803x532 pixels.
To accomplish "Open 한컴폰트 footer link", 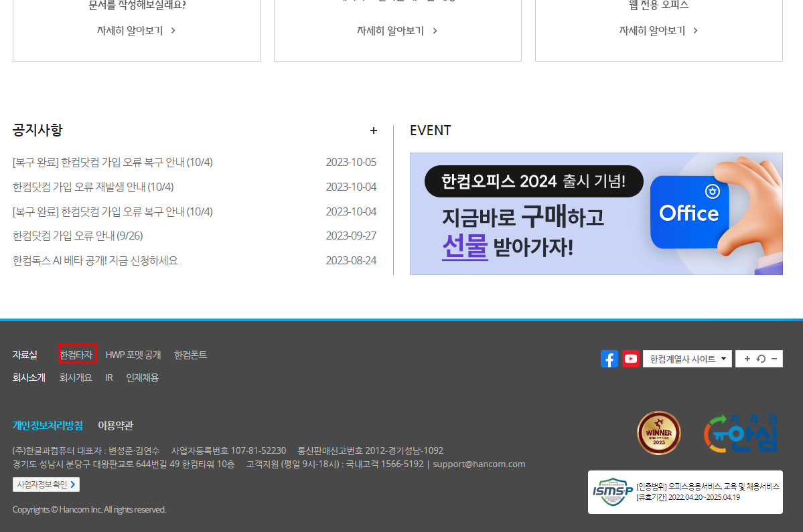I will [190, 355].
